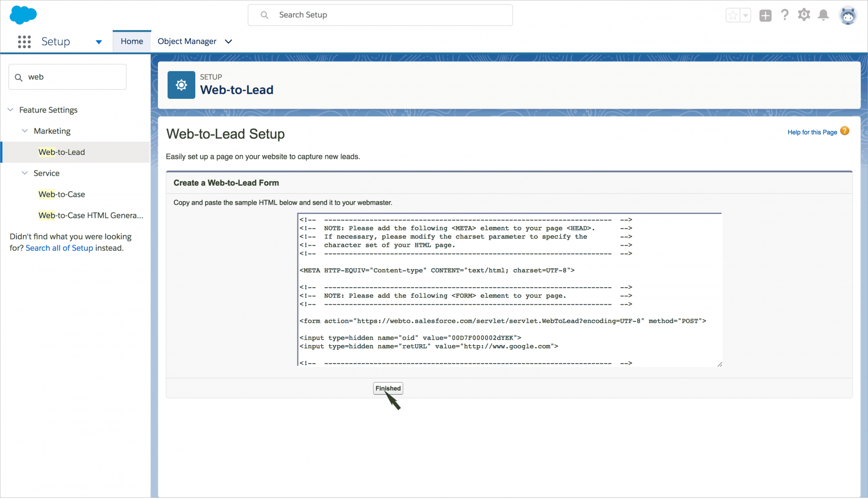Open the Object Manager chevron menu
Image resolution: width=868 pixels, height=499 pixels.
point(228,42)
